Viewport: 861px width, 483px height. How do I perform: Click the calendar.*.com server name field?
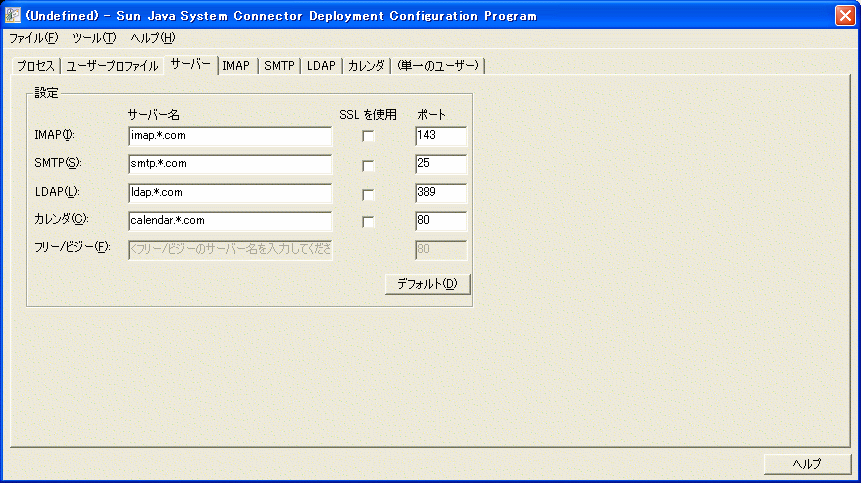[x=230, y=221]
